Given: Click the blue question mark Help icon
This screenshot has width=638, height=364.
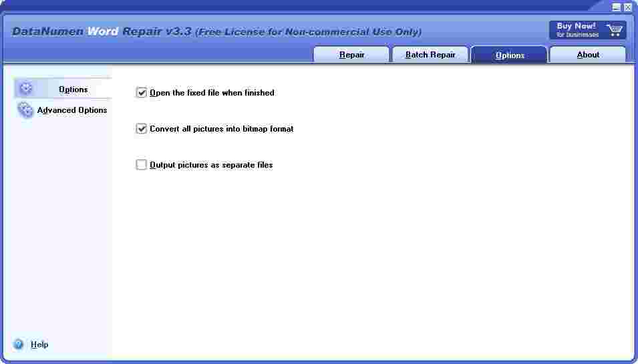Looking at the screenshot, I should 18,344.
